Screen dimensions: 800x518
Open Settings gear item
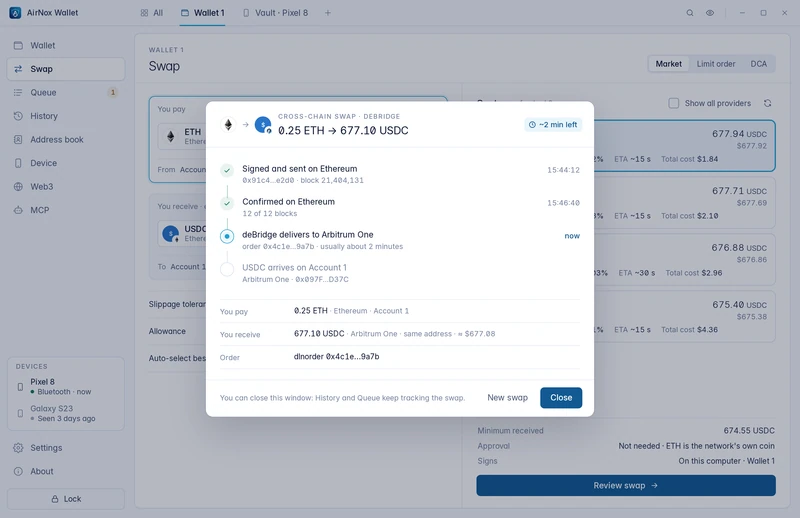[66, 448]
